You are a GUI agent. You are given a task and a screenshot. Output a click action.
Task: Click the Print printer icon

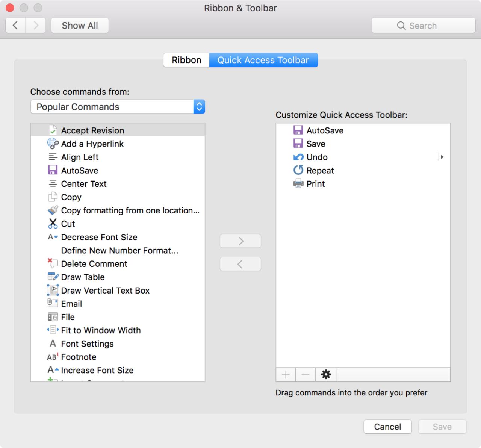click(x=298, y=184)
